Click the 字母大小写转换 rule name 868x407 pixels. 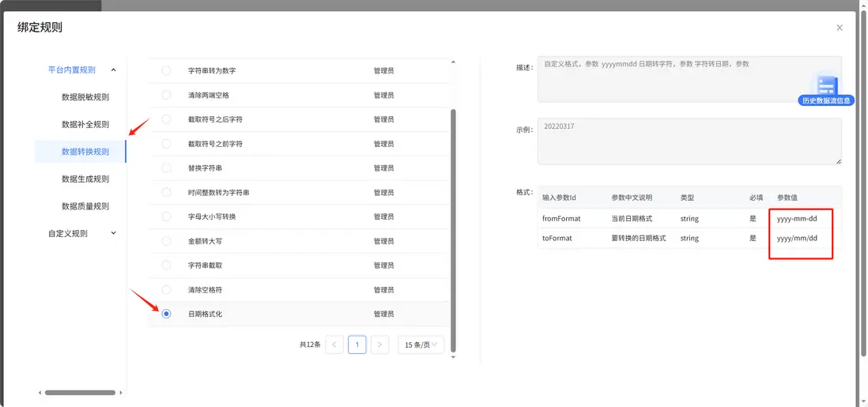click(212, 217)
